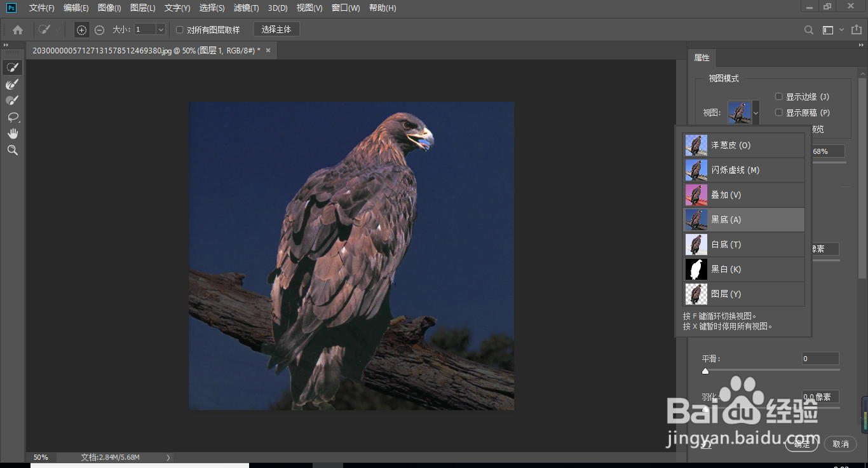
Task: Select the Lasso tool
Action: point(12,117)
